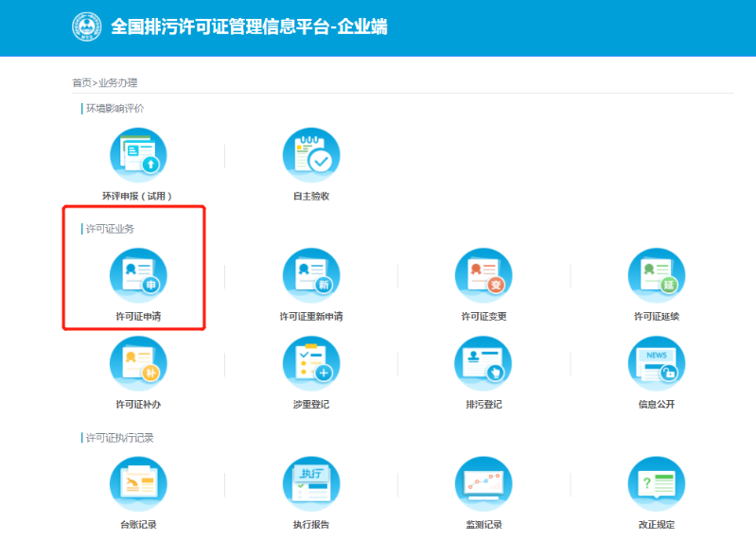756x540 pixels.
Task: Select the 台账记录 icon
Action: pyautogui.click(x=138, y=484)
